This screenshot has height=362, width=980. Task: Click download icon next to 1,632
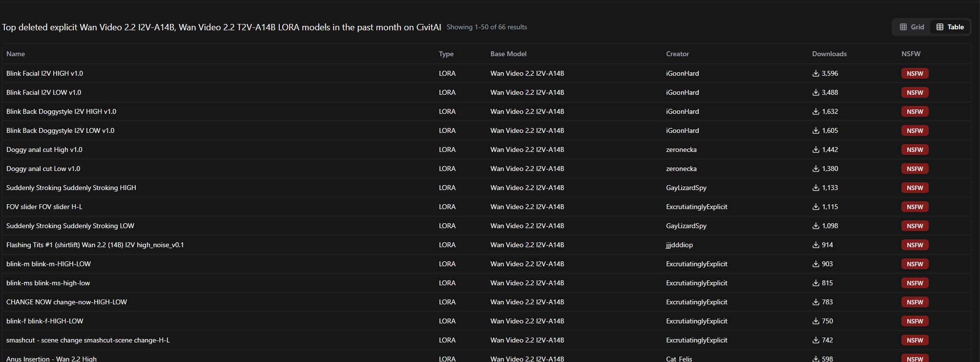(815, 111)
